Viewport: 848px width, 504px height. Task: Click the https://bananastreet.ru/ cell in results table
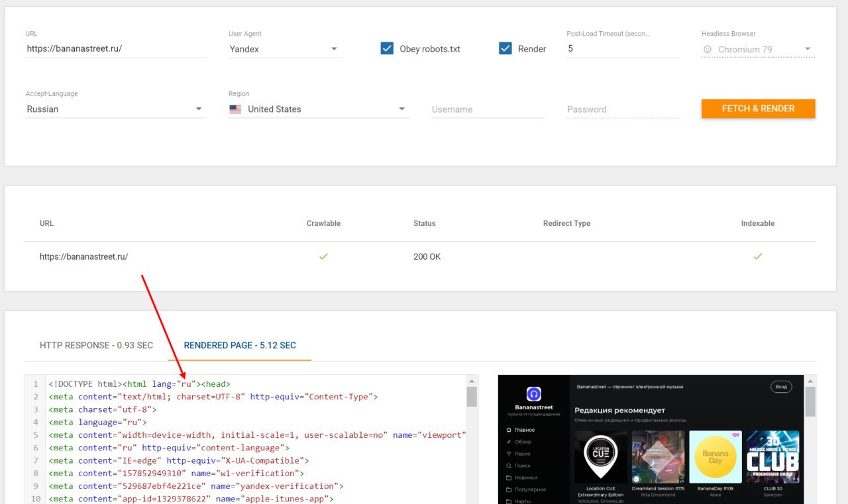83,256
